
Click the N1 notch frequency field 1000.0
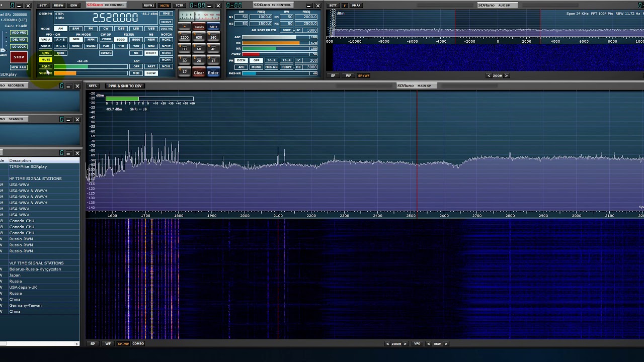[x=264, y=17]
